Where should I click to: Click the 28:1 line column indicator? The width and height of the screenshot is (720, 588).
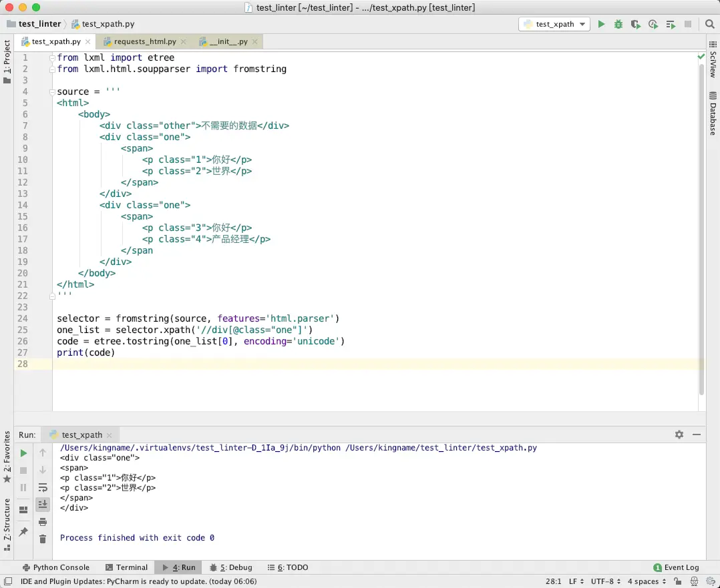point(554,581)
